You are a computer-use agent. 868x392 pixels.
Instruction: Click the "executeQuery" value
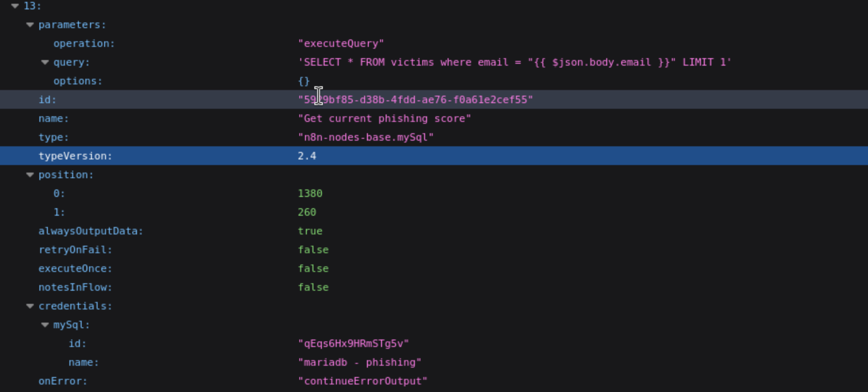coord(341,44)
